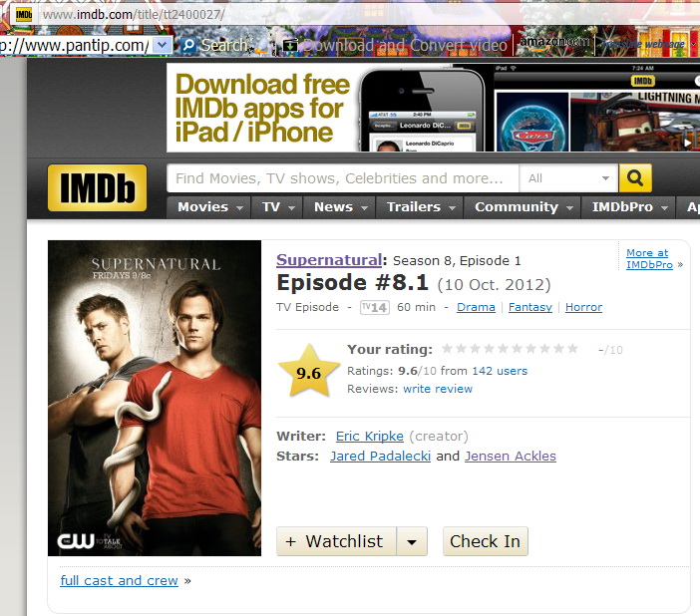Rate the episode ten stars

[572, 349]
